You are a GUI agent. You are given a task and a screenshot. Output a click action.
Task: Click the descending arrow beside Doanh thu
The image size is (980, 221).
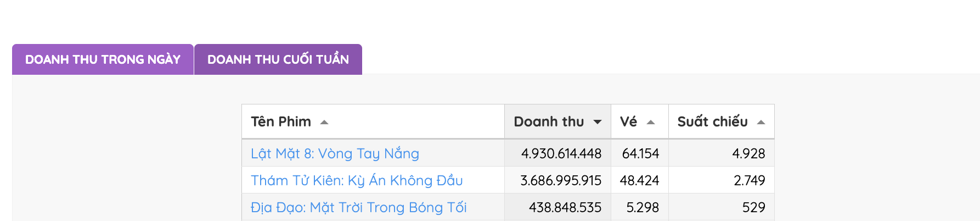(598, 122)
